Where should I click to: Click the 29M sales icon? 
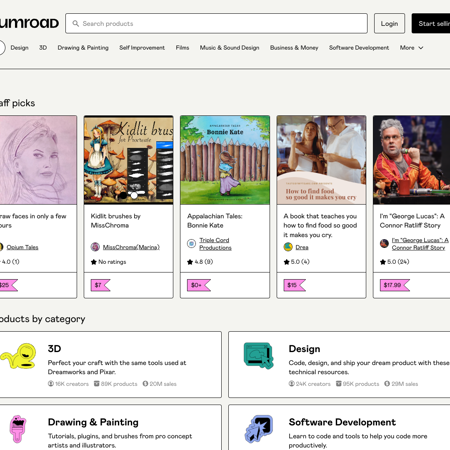(387, 384)
